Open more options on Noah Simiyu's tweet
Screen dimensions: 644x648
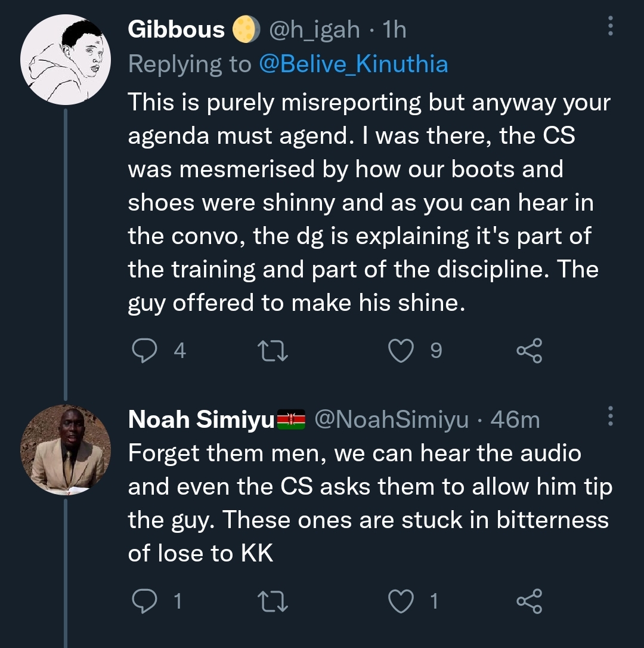[x=610, y=416]
